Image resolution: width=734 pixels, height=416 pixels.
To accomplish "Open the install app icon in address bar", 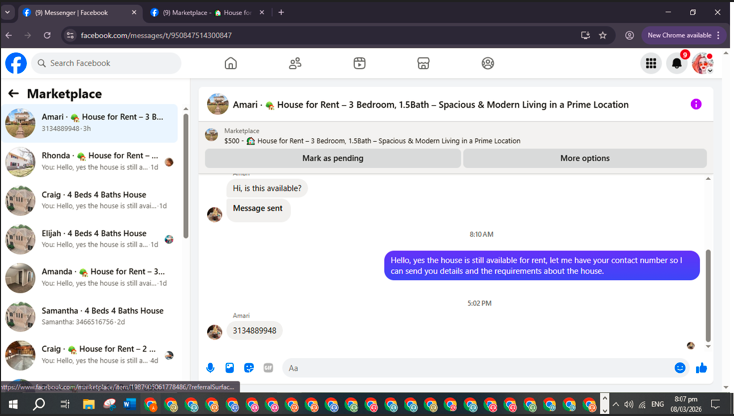I will (x=585, y=35).
